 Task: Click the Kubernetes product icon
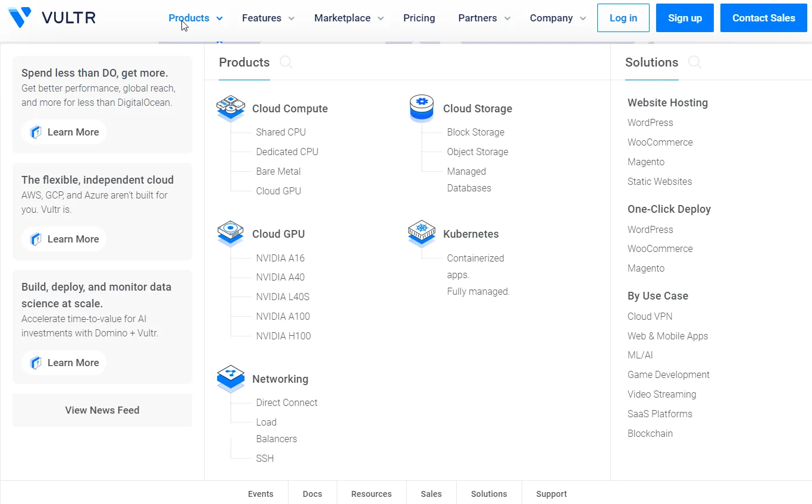pos(422,234)
